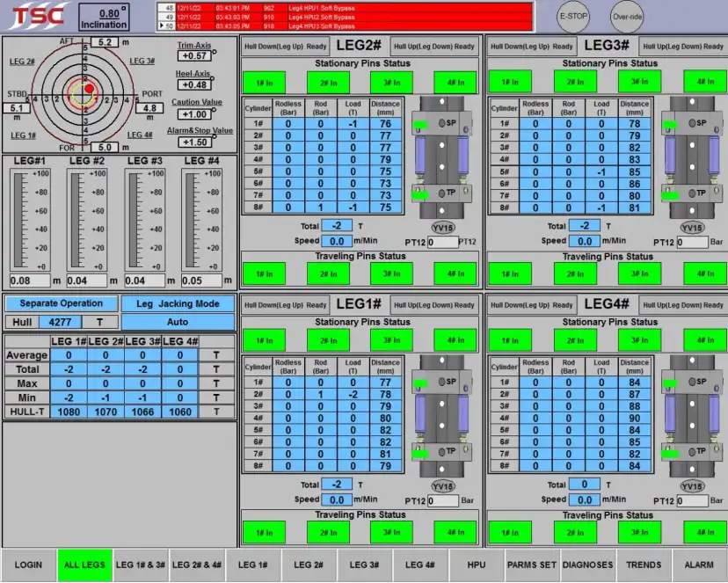Toggle LEG1# stationary pin 3# In indicator

click(392, 340)
